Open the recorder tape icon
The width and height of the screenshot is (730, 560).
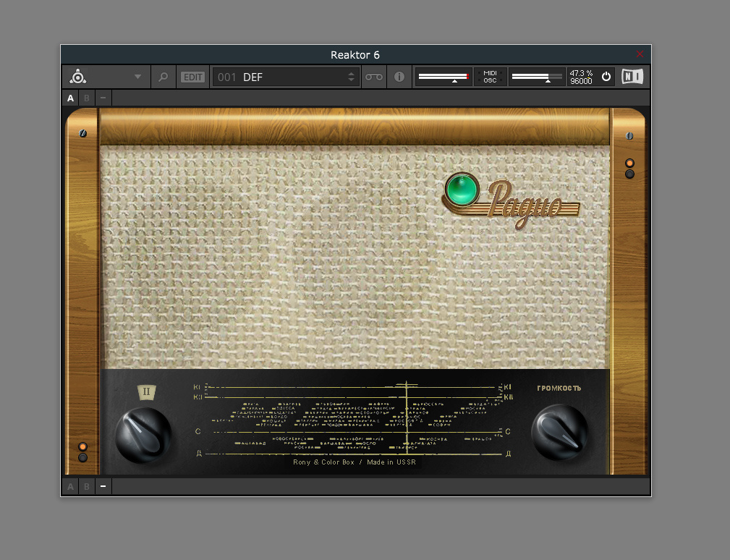(x=373, y=77)
